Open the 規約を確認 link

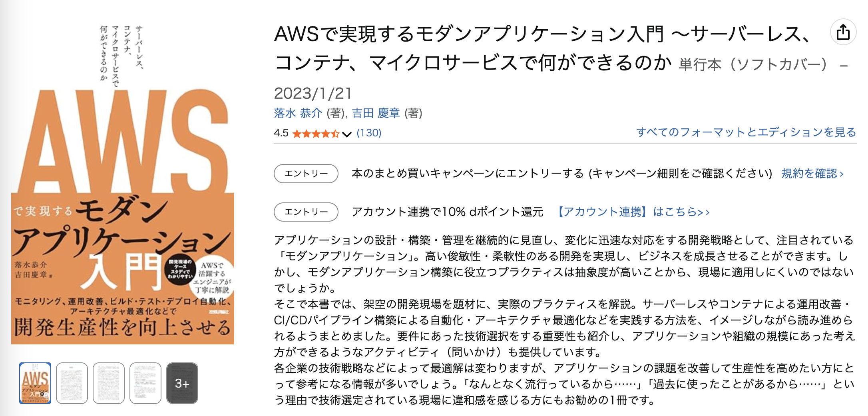coord(812,174)
